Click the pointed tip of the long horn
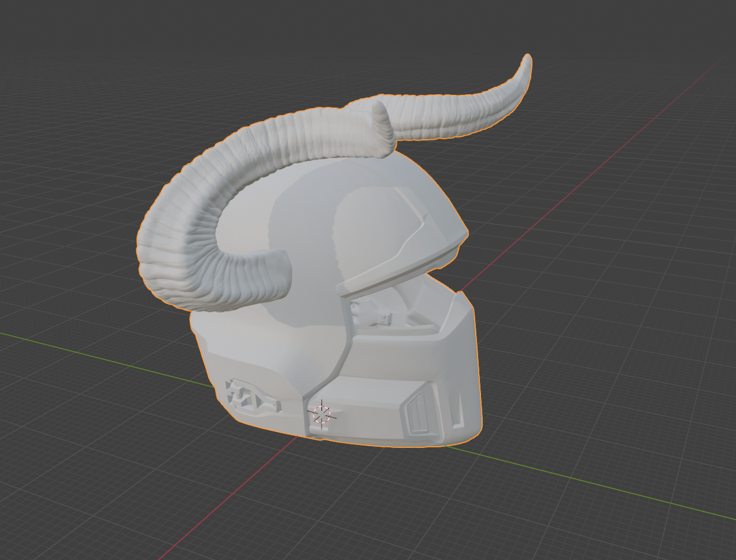Viewport: 736px width, 560px height. [x=527, y=60]
